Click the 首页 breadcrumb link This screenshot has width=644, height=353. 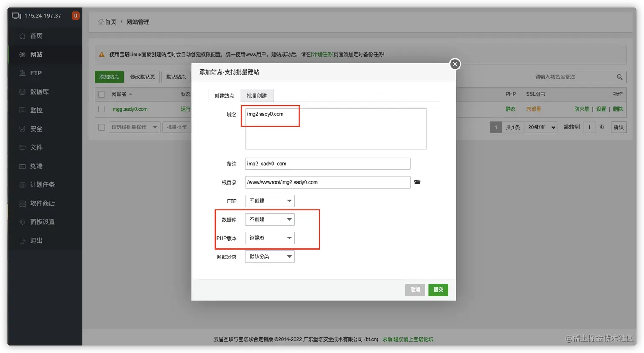tap(111, 22)
